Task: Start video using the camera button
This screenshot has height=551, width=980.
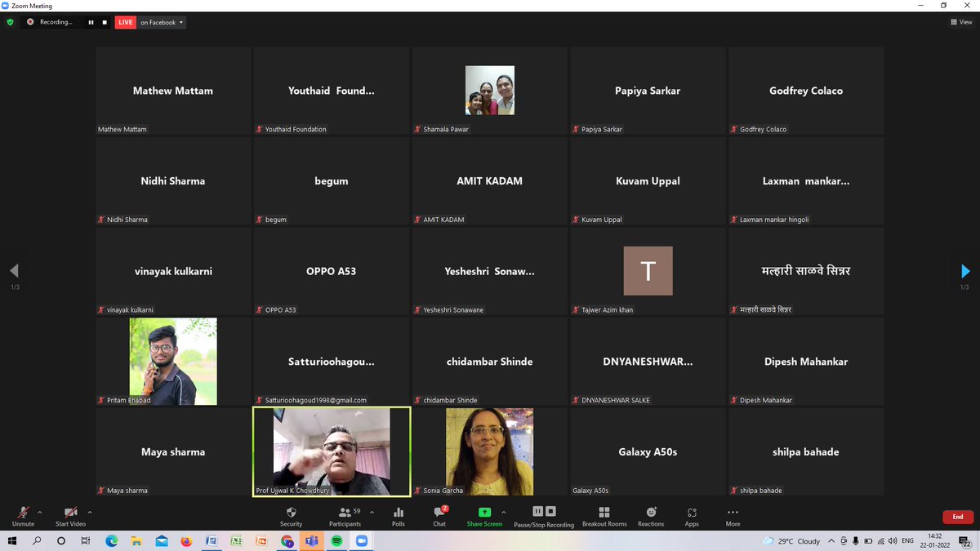Action: pos(70,515)
